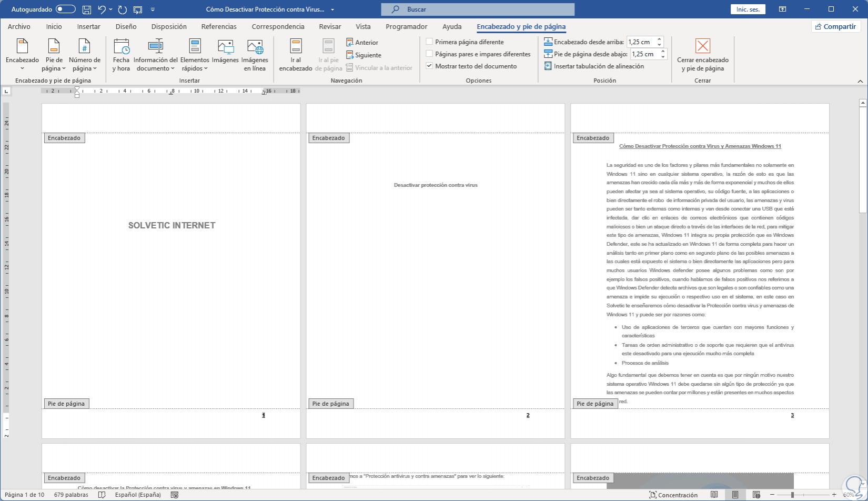Jump to the Siguiente header section

click(364, 55)
